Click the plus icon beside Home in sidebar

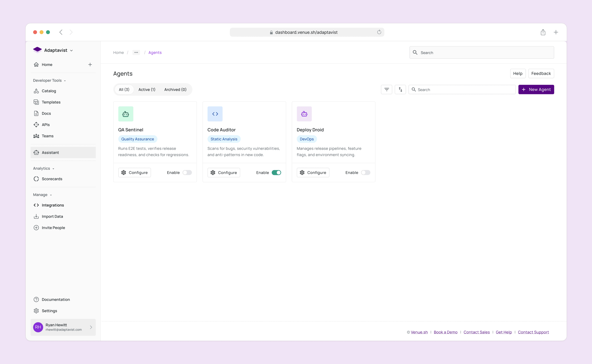(x=90, y=65)
